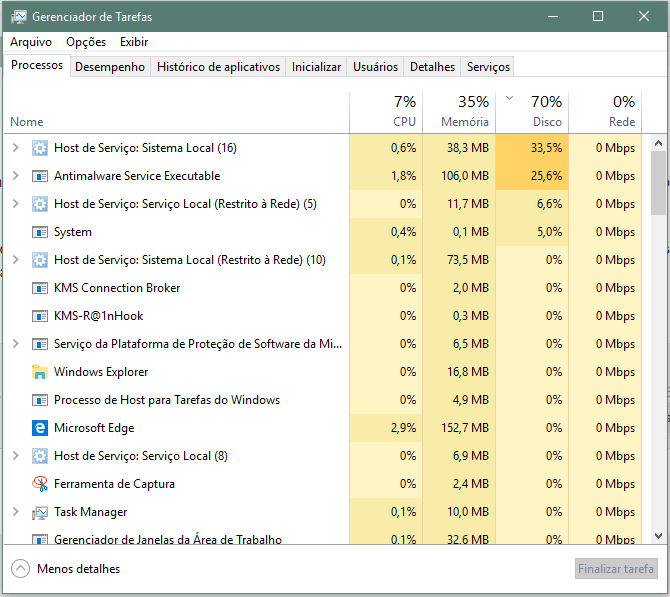
Task: Select the Processos tab
Action: [x=37, y=65]
